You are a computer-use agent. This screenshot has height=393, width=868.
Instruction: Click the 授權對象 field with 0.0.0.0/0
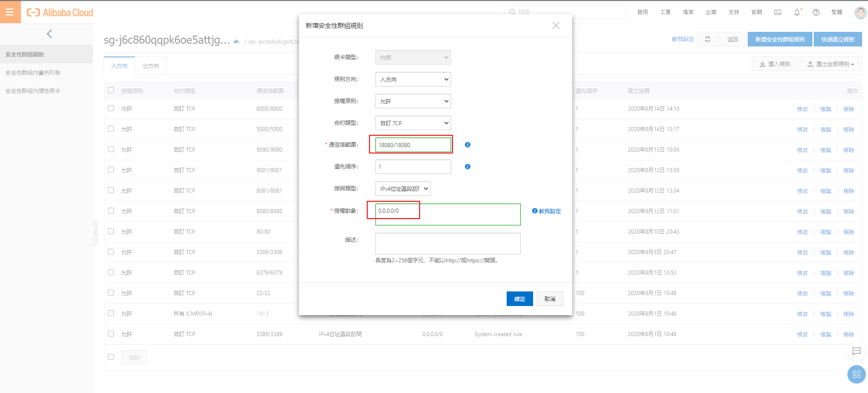(448, 214)
